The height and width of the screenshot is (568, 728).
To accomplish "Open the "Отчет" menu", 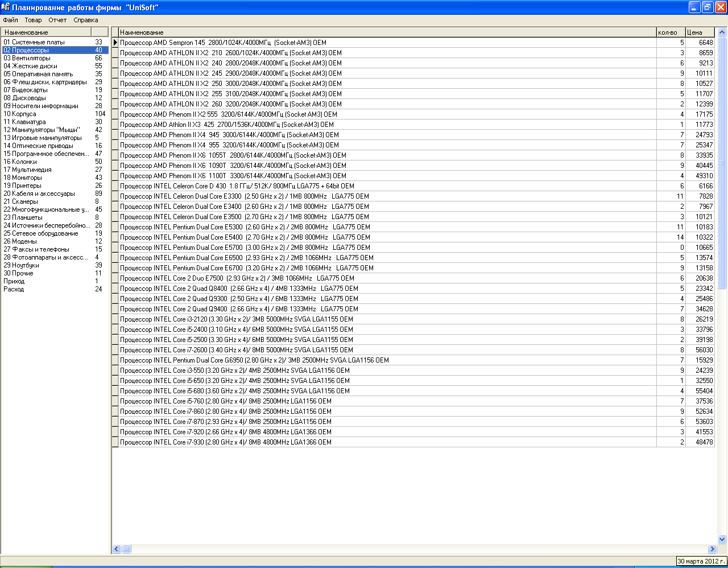I will tap(57, 20).
